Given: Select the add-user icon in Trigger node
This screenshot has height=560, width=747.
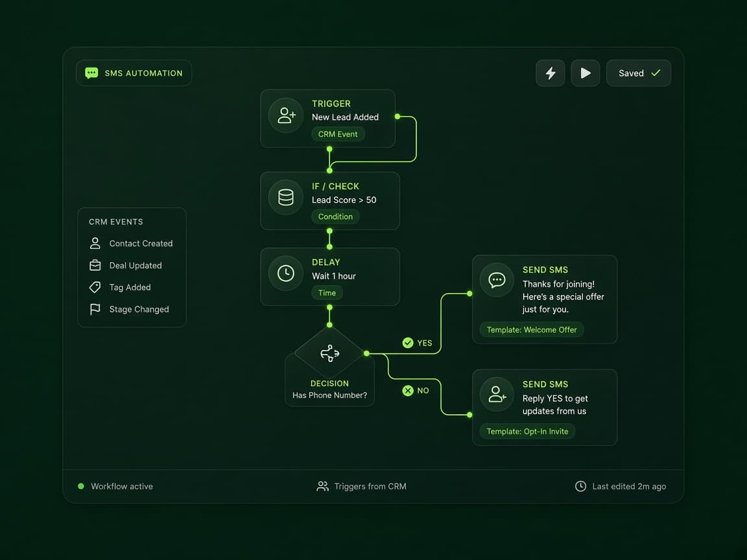Looking at the screenshot, I should (286, 115).
